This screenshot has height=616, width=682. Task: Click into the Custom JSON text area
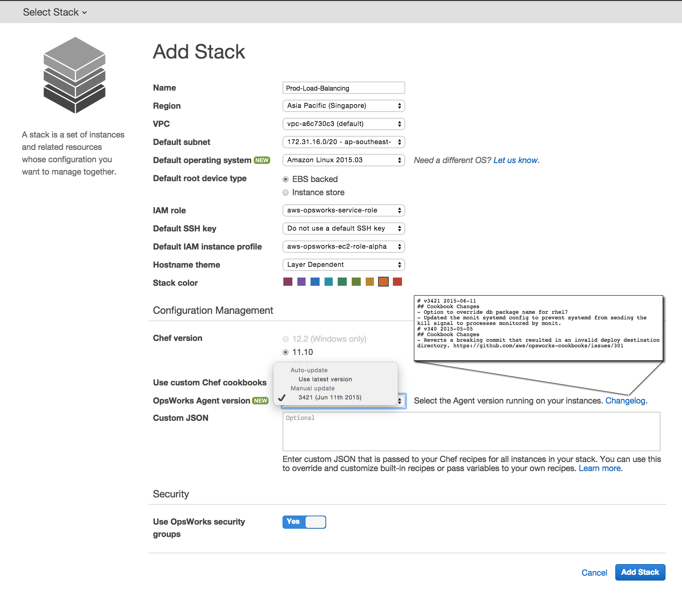tap(472, 432)
